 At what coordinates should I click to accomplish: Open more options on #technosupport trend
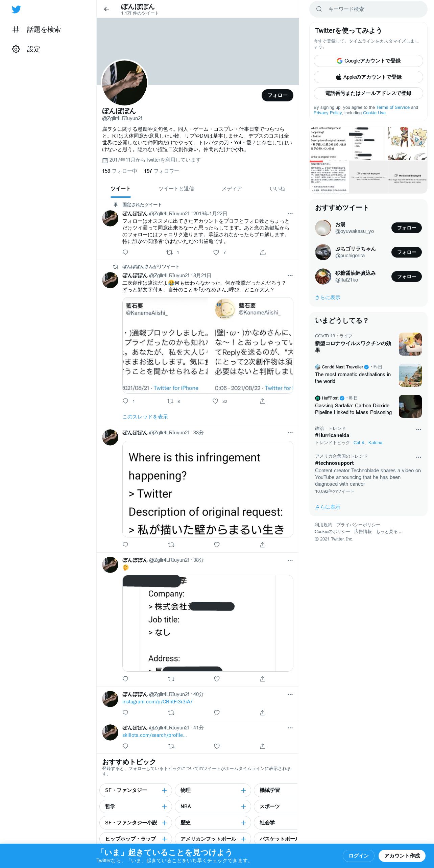[x=418, y=457]
